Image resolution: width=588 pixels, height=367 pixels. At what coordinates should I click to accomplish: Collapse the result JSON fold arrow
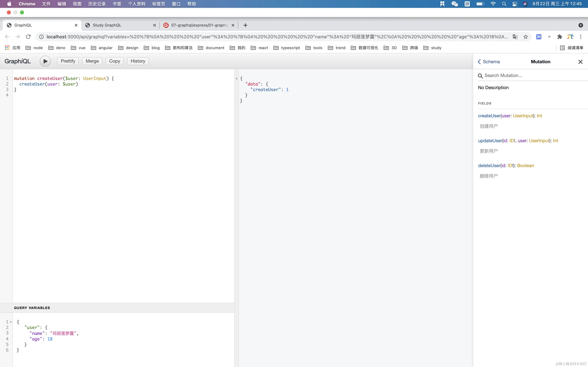pos(237,79)
